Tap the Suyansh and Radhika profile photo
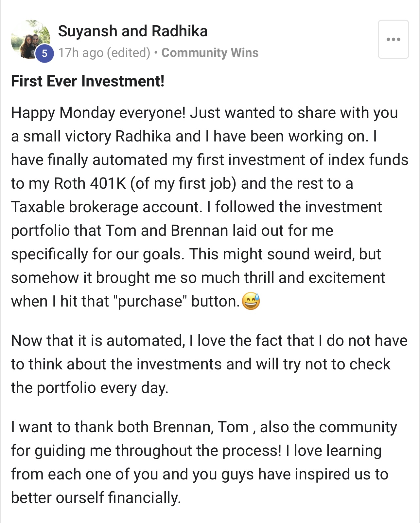 pos(30,39)
